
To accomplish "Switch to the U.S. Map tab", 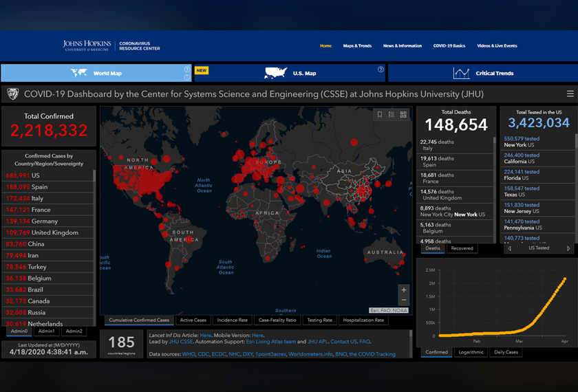I will 290,73.
